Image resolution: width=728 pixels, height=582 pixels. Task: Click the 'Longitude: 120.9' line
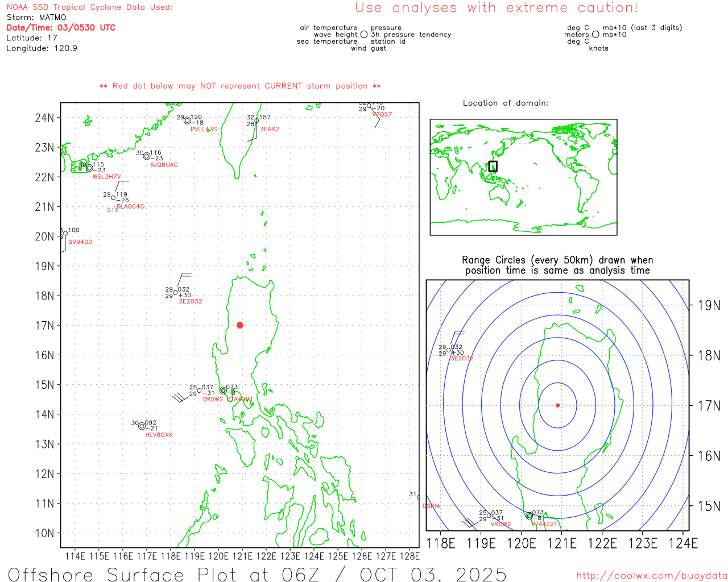[42, 48]
